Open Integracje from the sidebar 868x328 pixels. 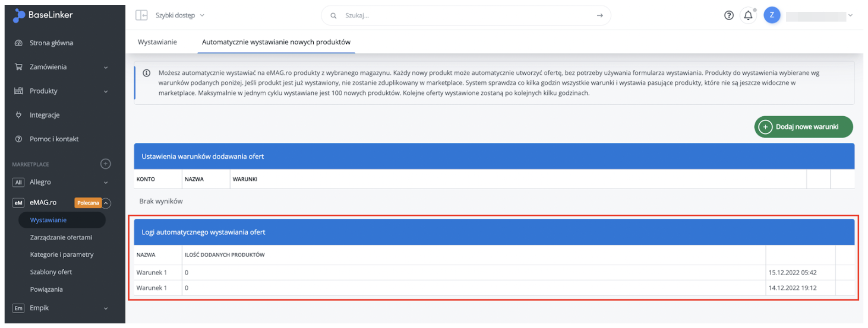[45, 115]
